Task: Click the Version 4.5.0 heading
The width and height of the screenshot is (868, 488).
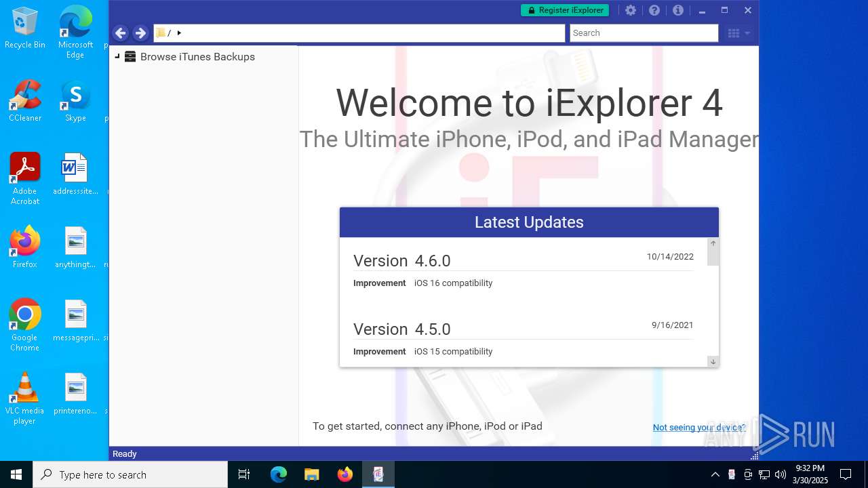Action: click(402, 329)
